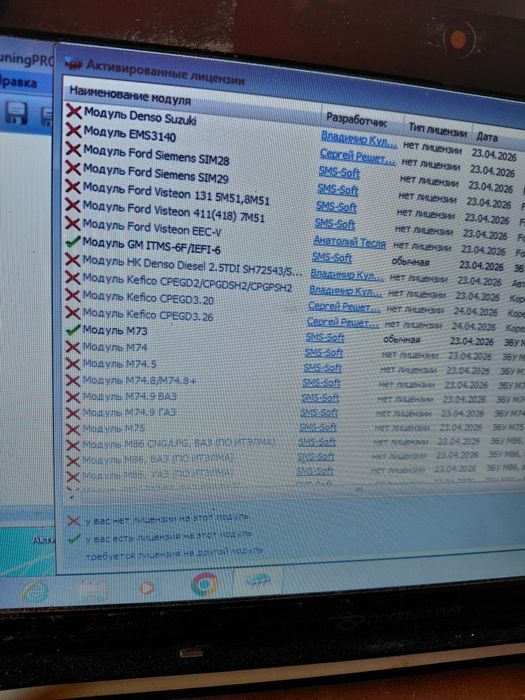Open SMS-Soft link for Ford Siemens SIM29
Viewport: 525px width, 700px height.
(x=338, y=190)
